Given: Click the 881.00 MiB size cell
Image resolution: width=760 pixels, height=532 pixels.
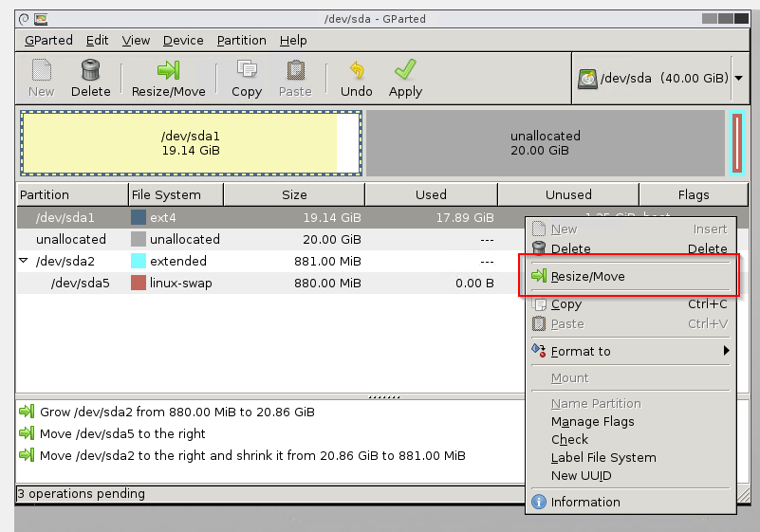Looking at the screenshot, I should point(327,261).
